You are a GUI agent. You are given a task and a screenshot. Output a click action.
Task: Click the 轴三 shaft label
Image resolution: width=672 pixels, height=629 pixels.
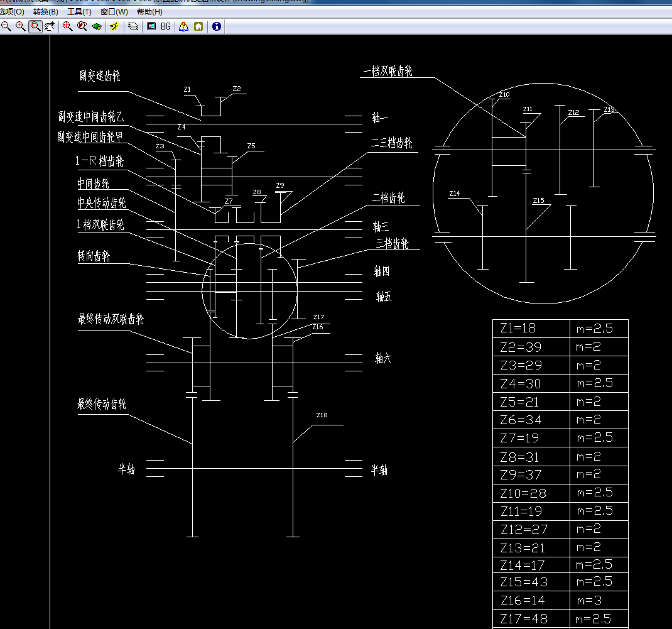[381, 226]
